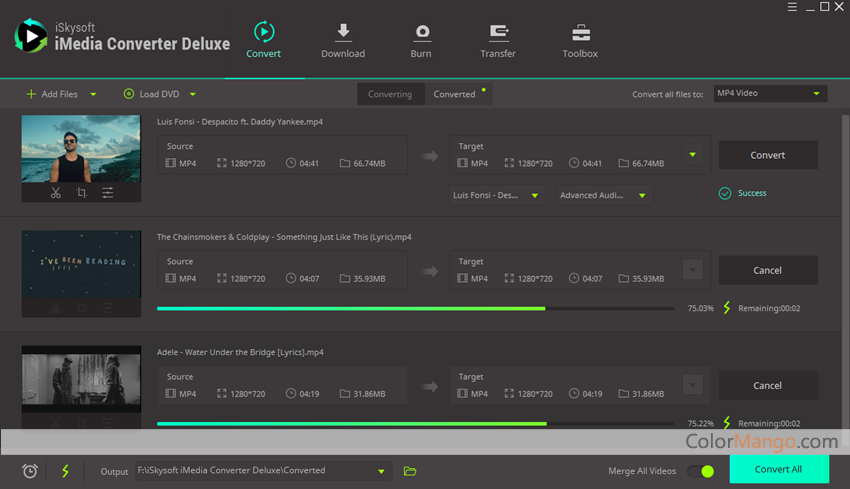Click the Convert All button
The height and width of the screenshot is (489, 850).
click(778, 469)
